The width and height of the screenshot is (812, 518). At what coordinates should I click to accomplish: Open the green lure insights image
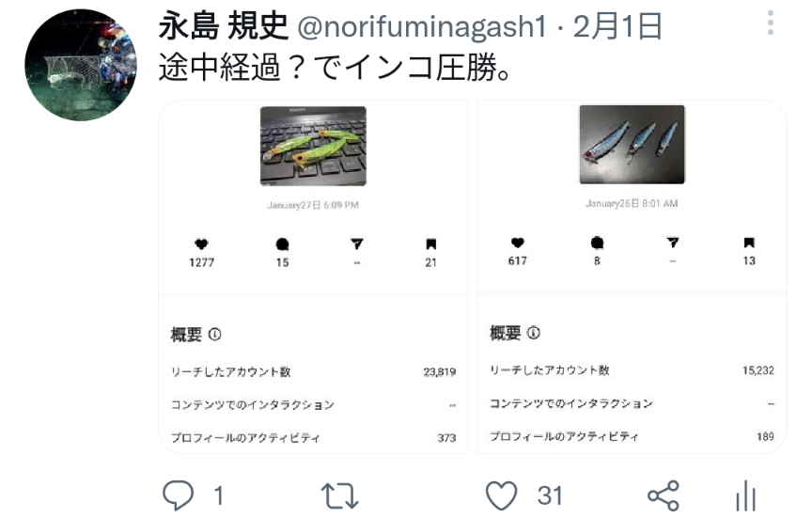point(313,146)
